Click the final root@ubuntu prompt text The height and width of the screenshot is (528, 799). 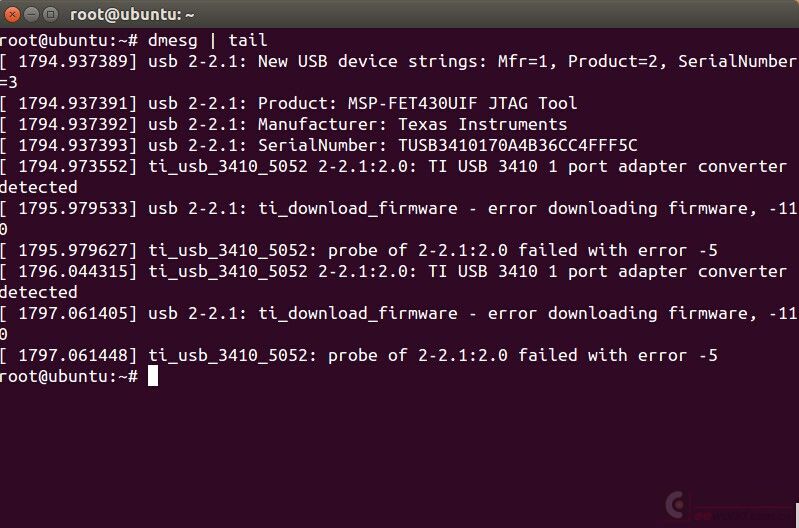tap(69, 376)
